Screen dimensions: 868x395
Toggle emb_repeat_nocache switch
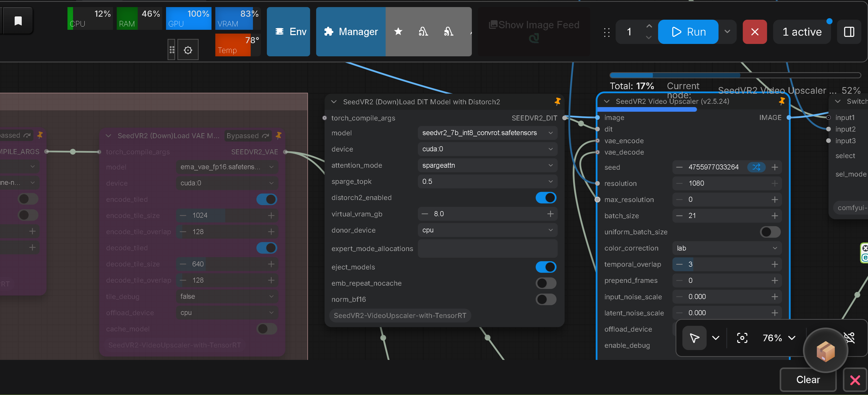tap(546, 283)
